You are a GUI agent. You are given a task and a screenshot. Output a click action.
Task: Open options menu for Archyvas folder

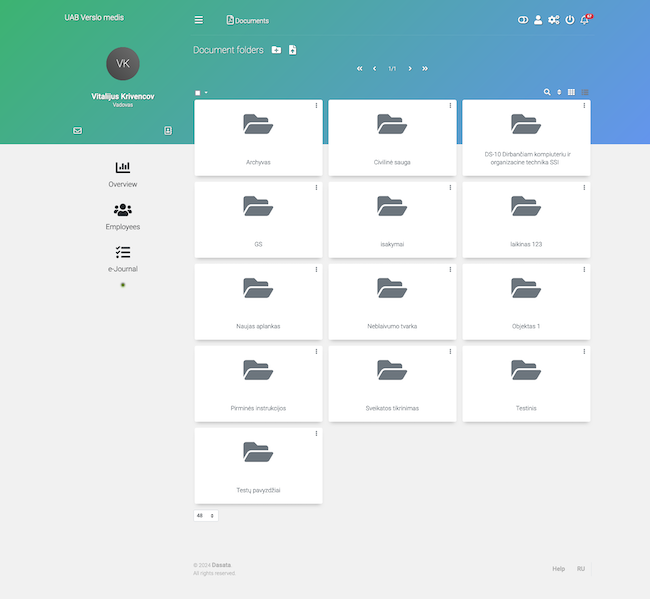pos(316,106)
